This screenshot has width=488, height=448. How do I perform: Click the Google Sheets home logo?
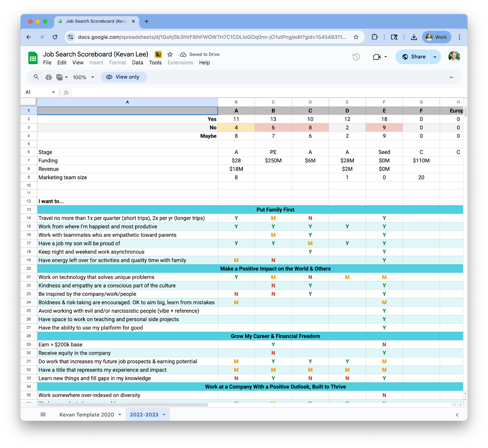point(33,58)
